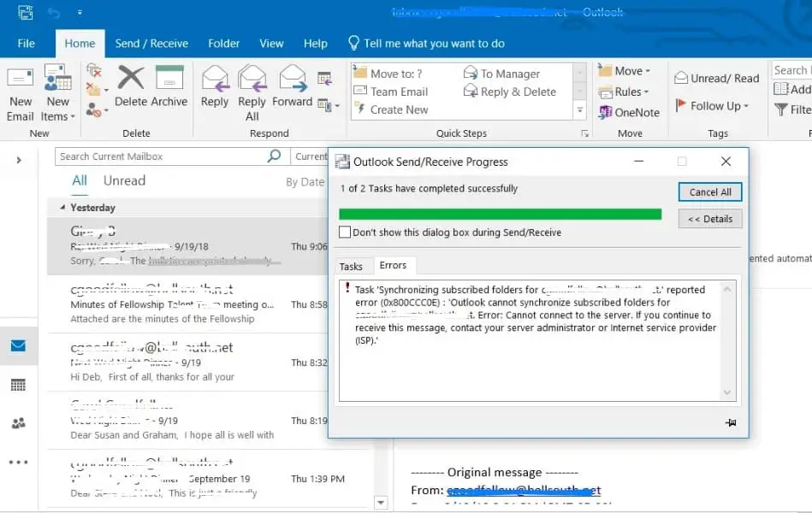The width and height of the screenshot is (812, 513).
Task: Click the Meeting reply icon
Action: pyautogui.click(x=324, y=79)
